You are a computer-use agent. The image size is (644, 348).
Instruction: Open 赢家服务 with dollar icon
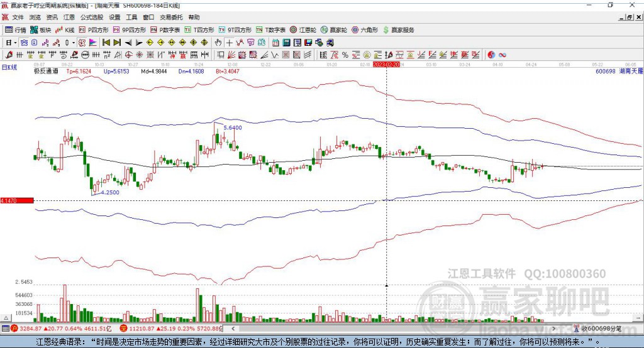399,30
